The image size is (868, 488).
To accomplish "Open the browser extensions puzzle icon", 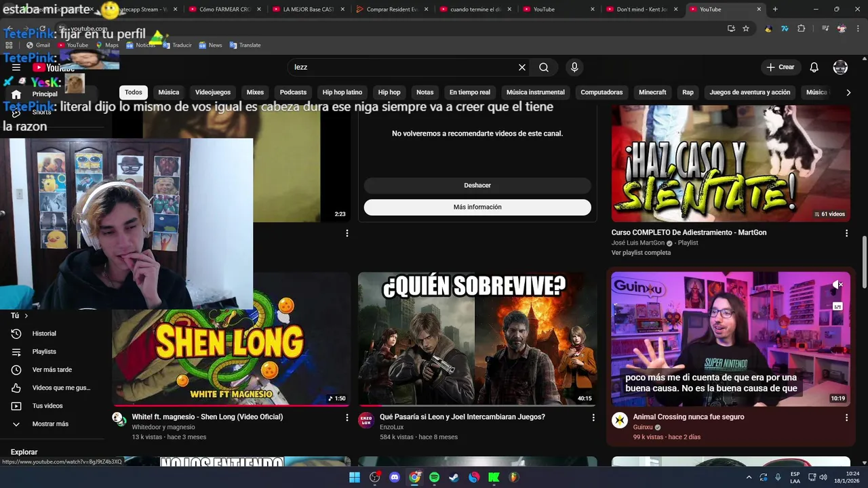I will (x=802, y=28).
